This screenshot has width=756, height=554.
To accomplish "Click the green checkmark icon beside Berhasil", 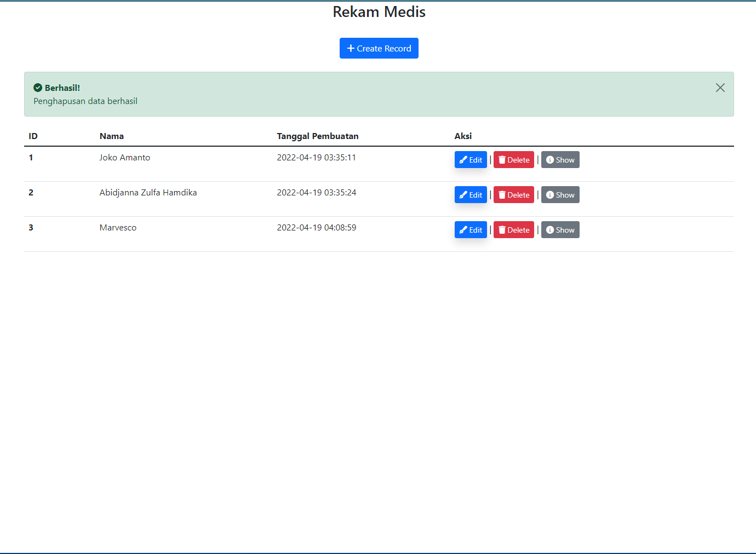I will [37, 87].
